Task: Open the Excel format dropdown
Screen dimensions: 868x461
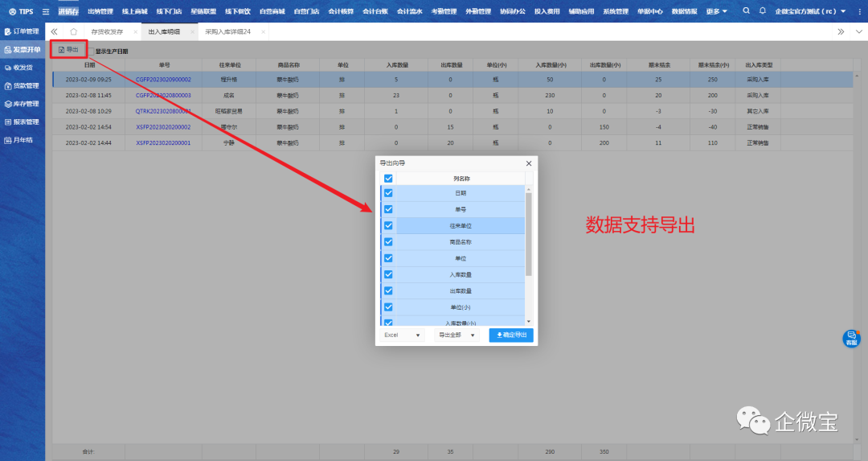Action: [x=402, y=335]
